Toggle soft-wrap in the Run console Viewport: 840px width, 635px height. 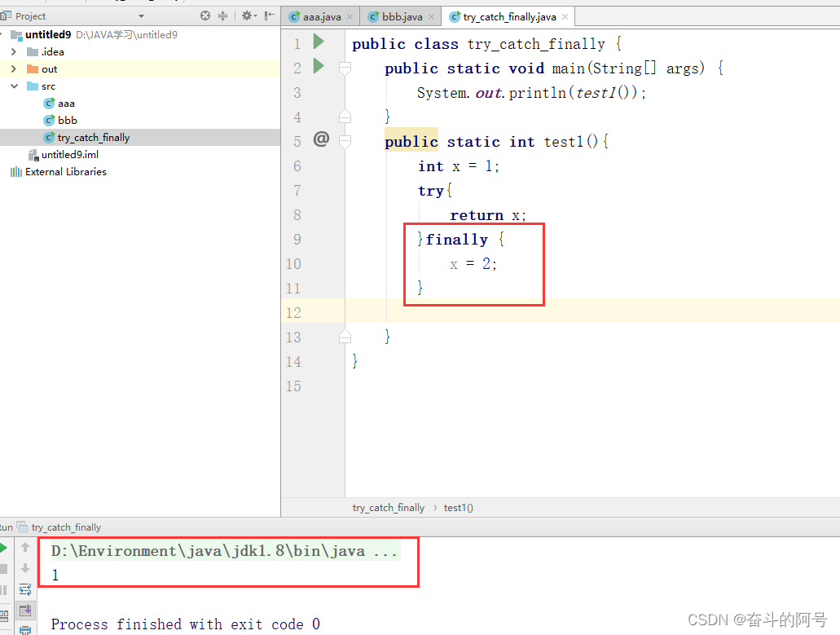point(25,589)
